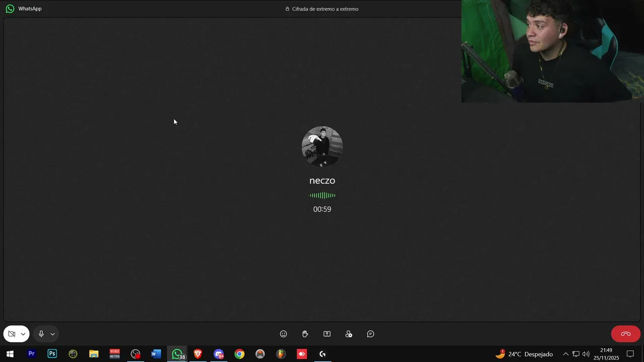Click the contact name neczo
Viewport: 644px width, 362px height.
point(322,180)
